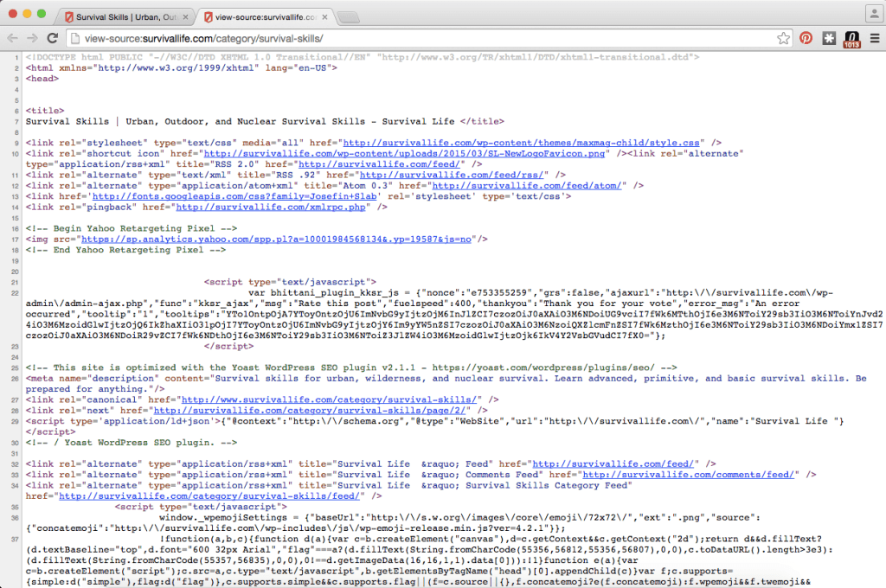This screenshot has height=588, width=886.
Task: Open the feed/rss/ link
Action: tap(452, 175)
